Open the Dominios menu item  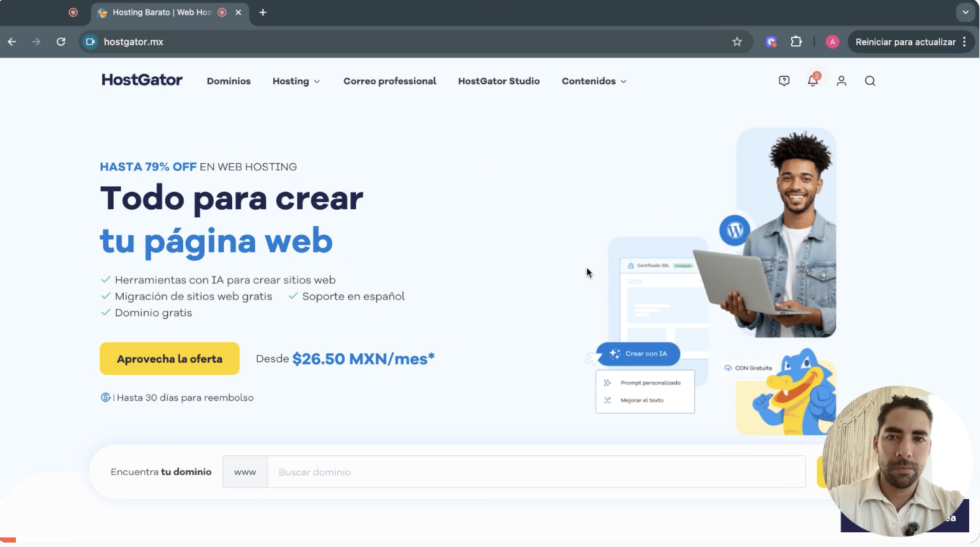point(228,81)
